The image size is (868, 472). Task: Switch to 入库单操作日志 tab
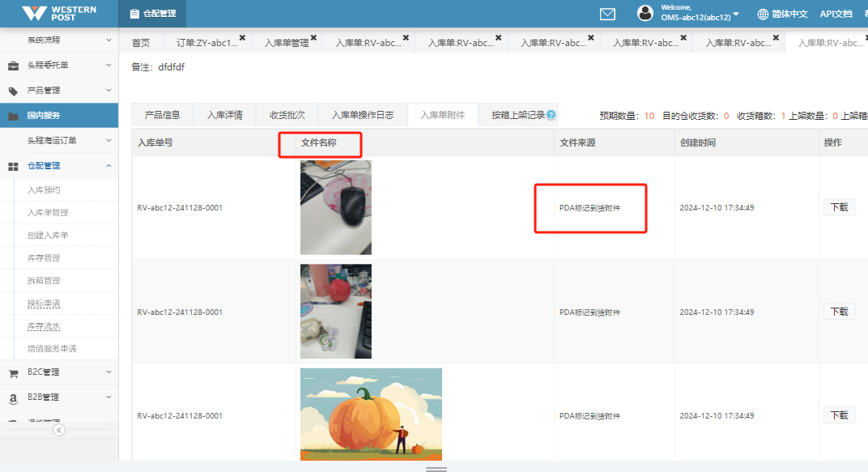tap(363, 114)
